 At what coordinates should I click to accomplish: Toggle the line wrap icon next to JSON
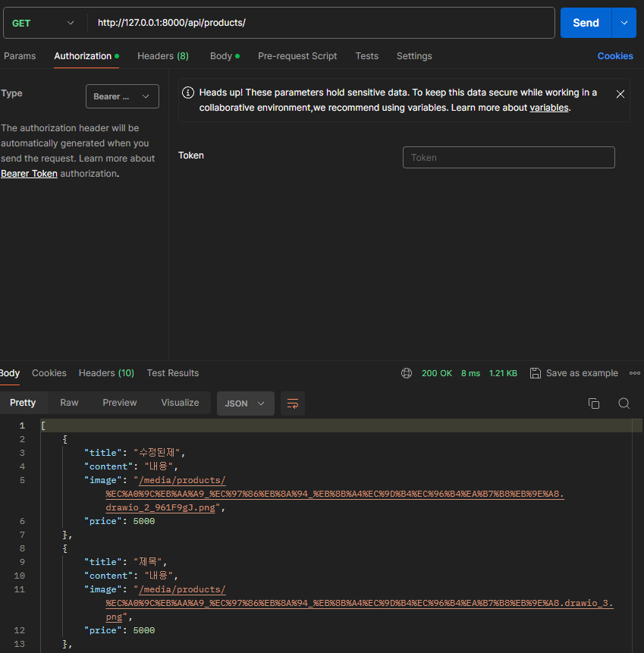(293, 403)
